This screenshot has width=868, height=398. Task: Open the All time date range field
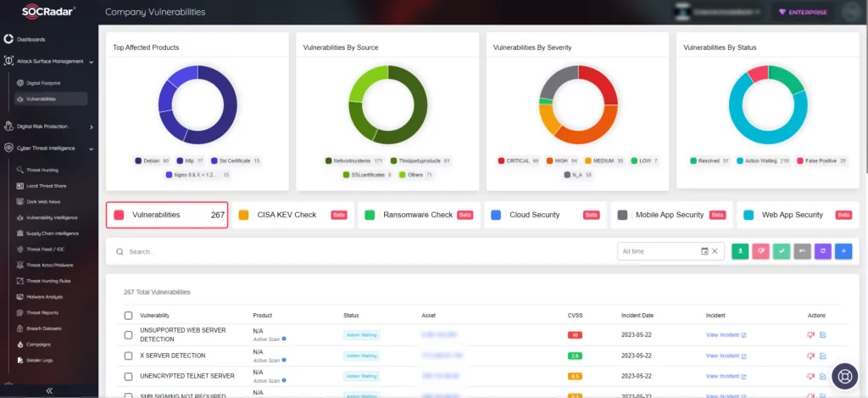click(x=671, y=251)
